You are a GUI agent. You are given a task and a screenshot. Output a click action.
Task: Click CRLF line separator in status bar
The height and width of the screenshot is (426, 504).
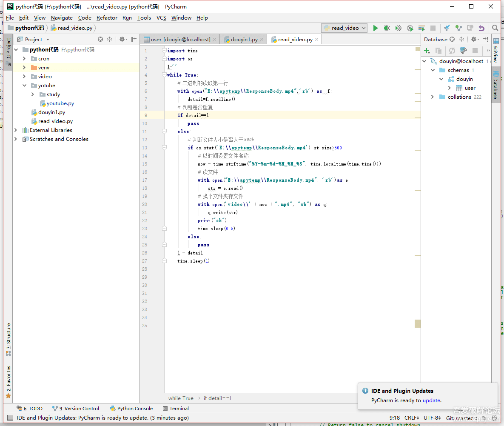[x=411, y=417]
